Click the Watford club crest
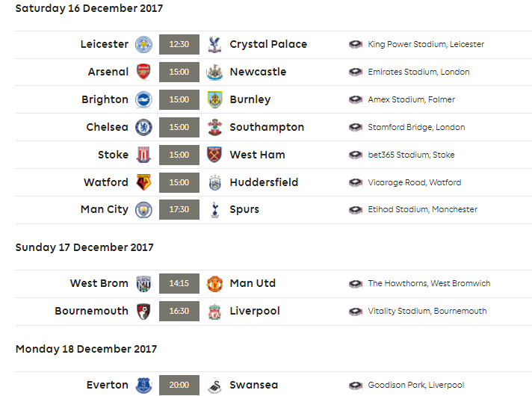Screen dimensions: 532x396 (143, 182)
